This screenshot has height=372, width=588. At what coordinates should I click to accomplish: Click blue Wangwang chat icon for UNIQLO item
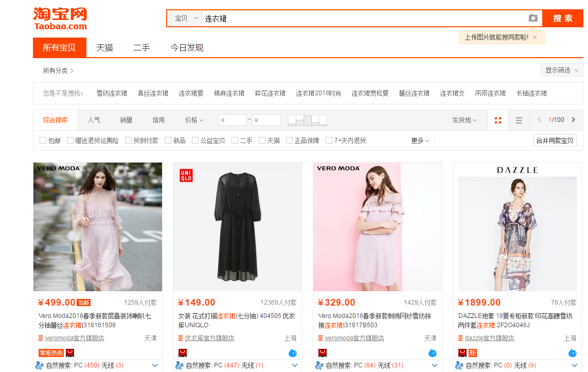tap(293, 353)
